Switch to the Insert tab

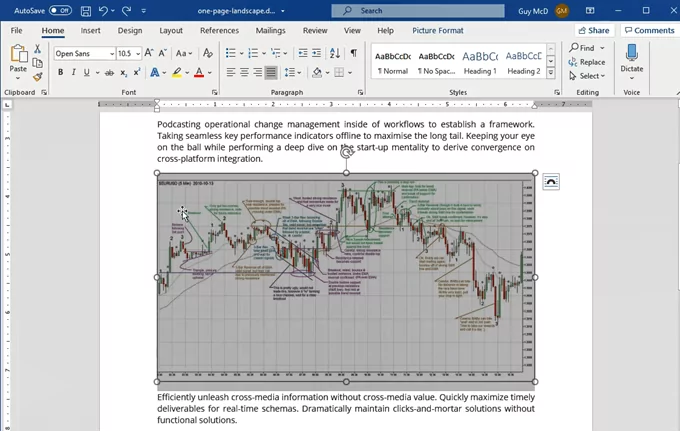[x=90, y=30]
